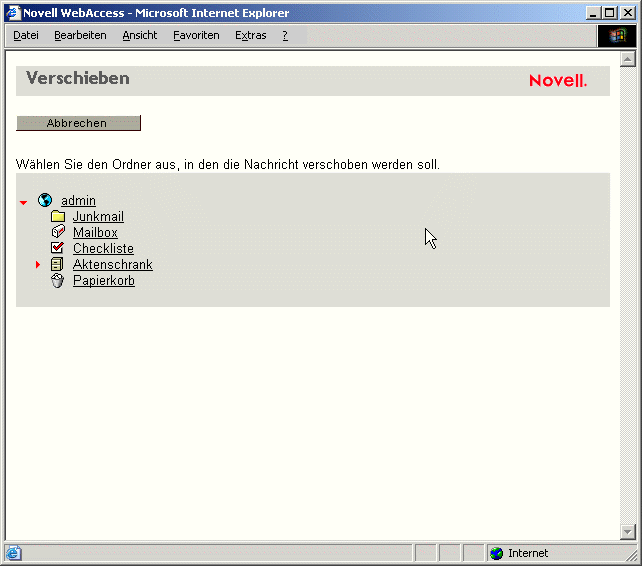Viewport: 642px width, 566px height.
Task: Click the Windows logo throbber in menu bar
Action: click(617, 36)
